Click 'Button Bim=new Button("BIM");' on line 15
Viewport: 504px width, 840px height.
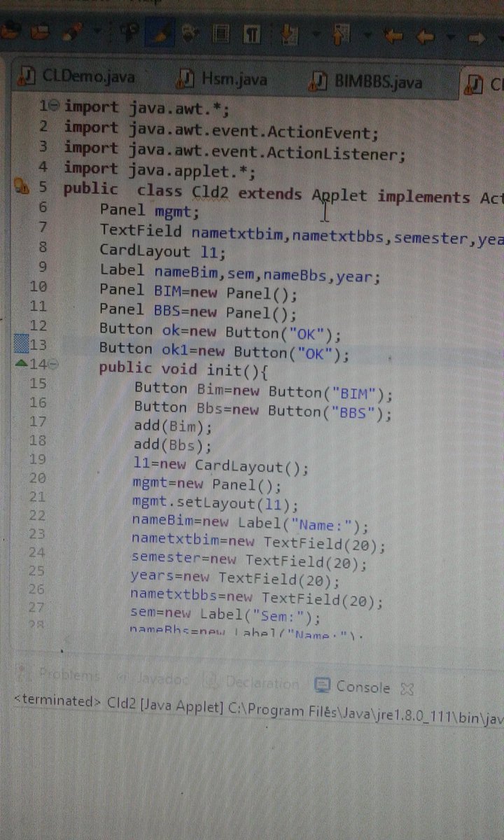264,391
